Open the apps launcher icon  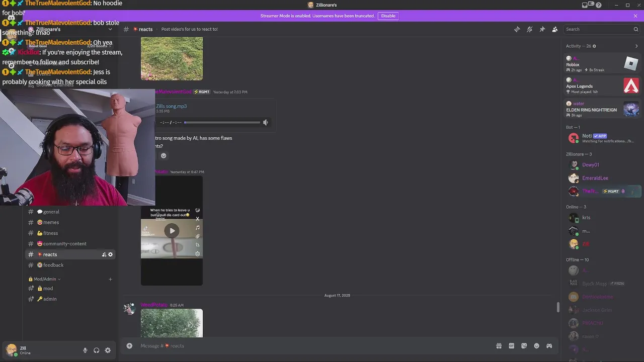(x=549, y=346)
